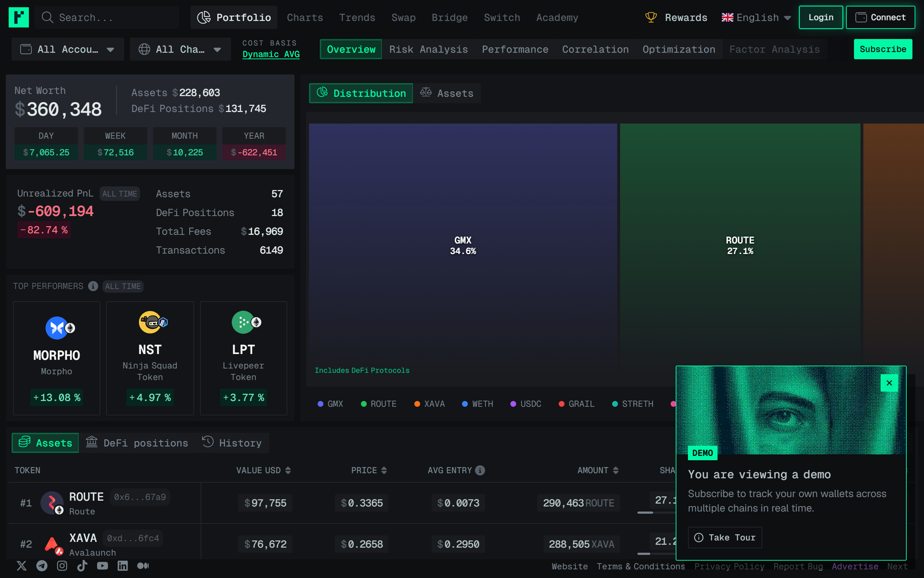Open the Website footer link
Screen dimensions: 924x578
(570, 566)
